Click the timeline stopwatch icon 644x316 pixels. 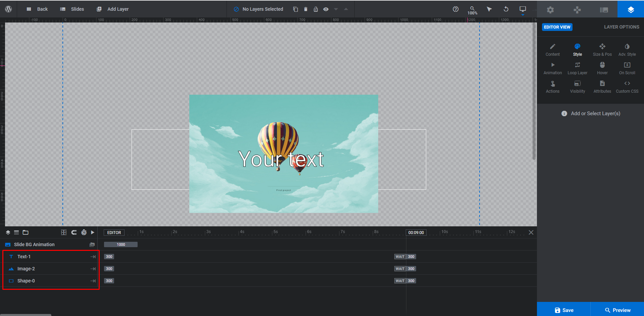84,232
